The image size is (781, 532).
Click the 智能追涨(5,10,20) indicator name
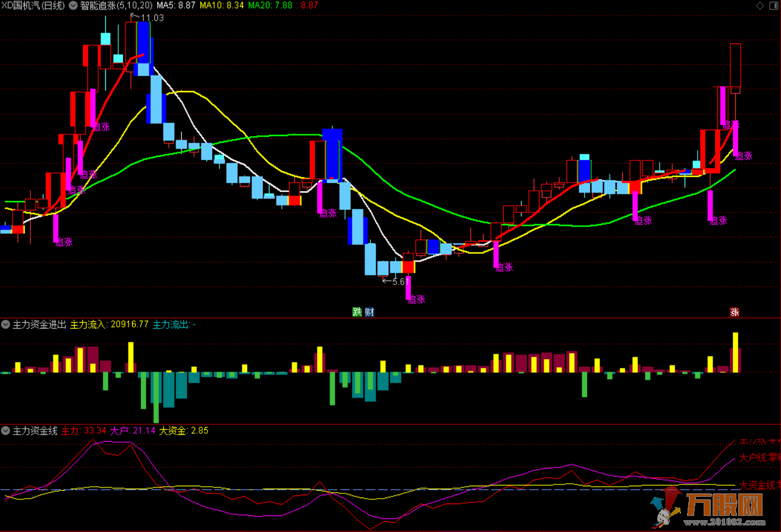point(117,5)
